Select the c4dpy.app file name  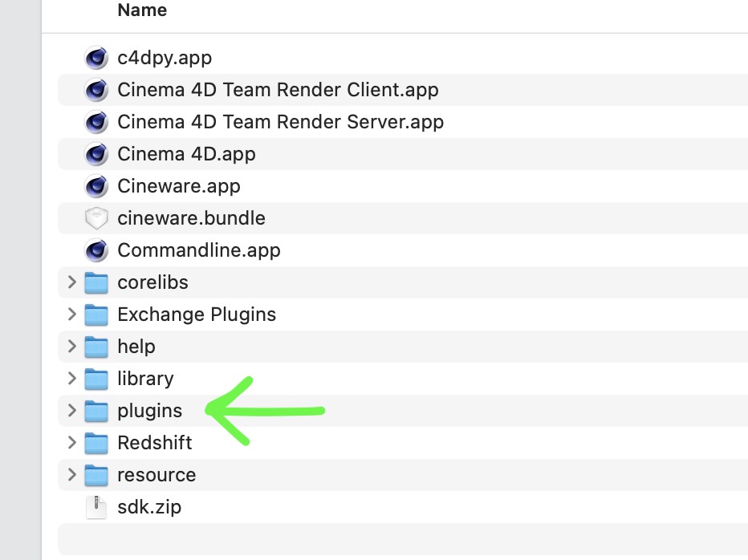(x=165, y=59)
